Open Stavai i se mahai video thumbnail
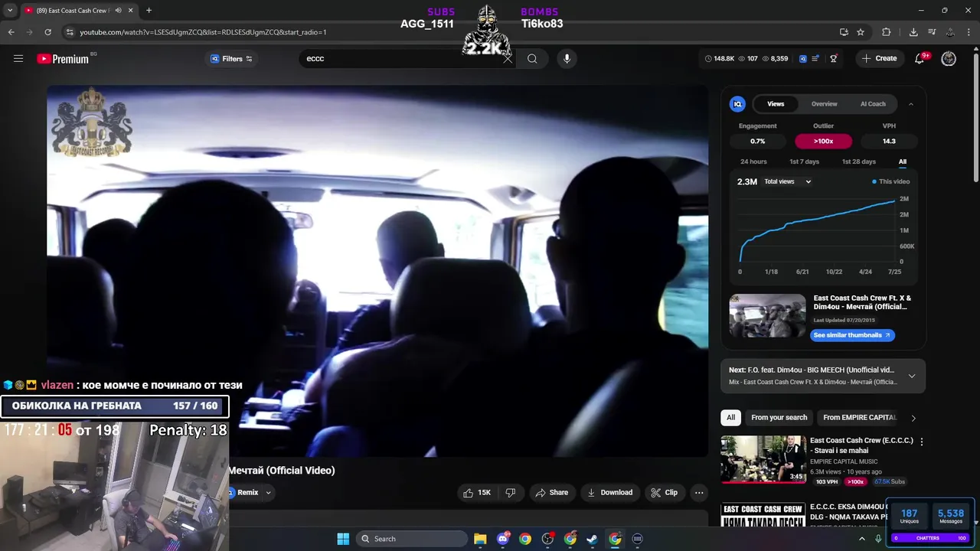The height and width of the screenshot is (551, 980). [763, 459]
